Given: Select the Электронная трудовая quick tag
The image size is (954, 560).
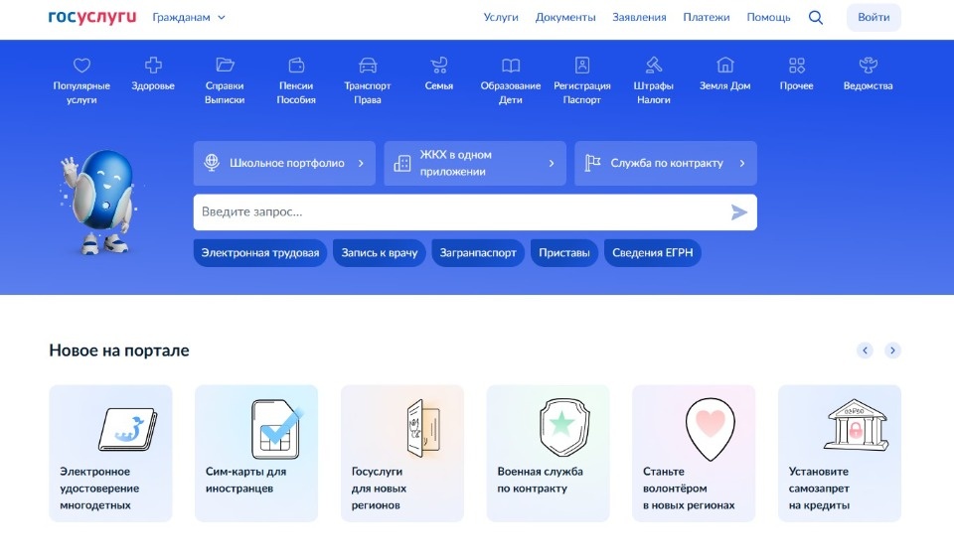Looking at the screenshot, I should coord(260,253).
